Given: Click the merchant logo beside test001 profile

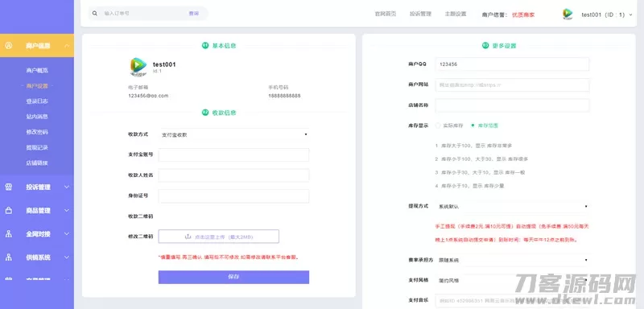Looking at the screenshot, I should pyautogui.click(x=138, y=68).
